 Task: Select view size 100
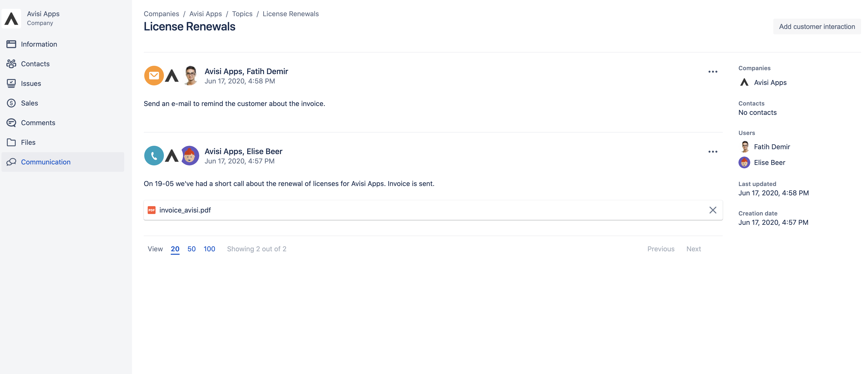(209, 249)
